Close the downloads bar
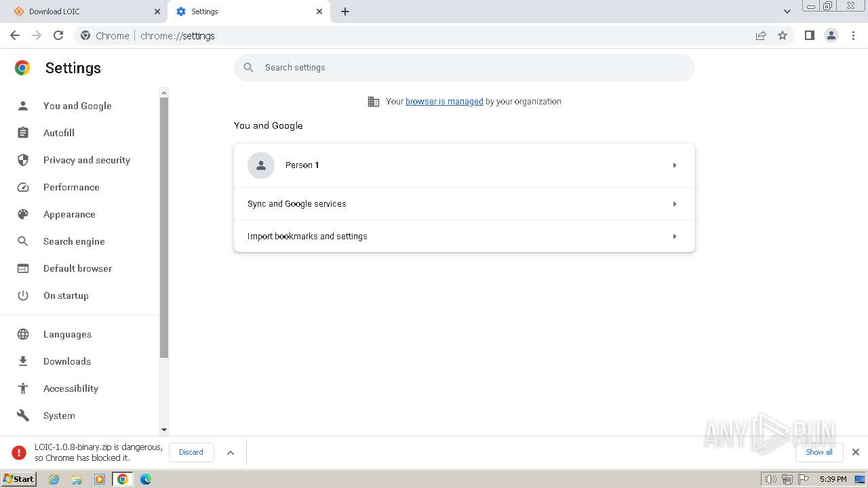This screenshot has width=868, height=488. coord(856,452)
